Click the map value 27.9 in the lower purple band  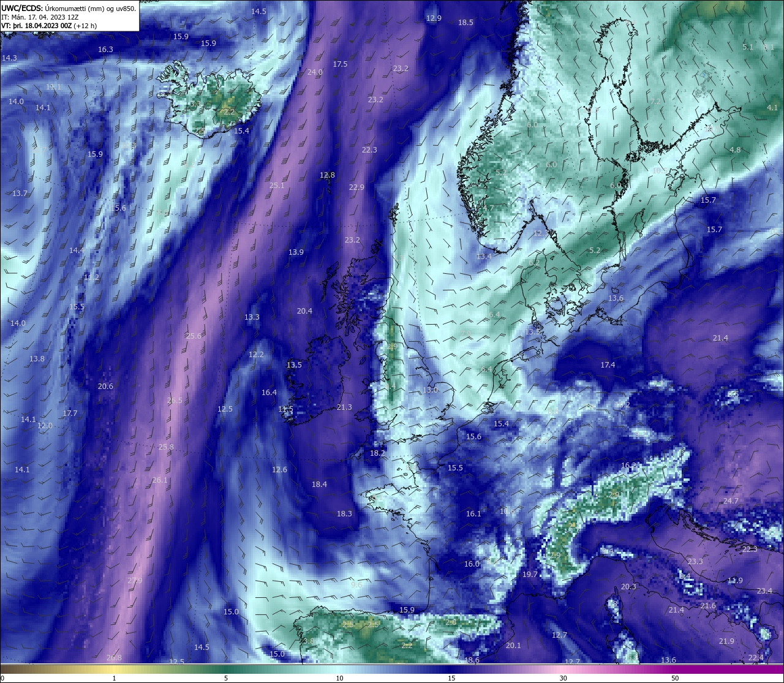(x=135, y=581)
